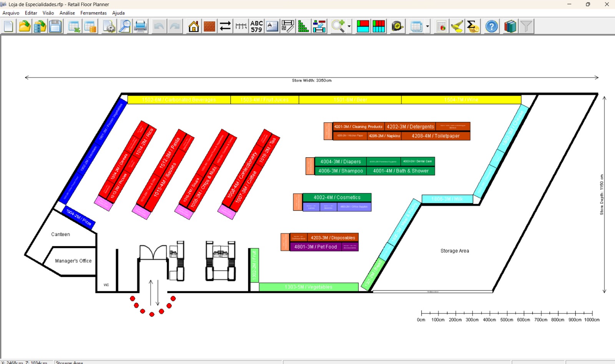Image resolution: width=615 pixels, height=364 pixels.
Task: Select the tape measure tool
Action: coord(397,27)
